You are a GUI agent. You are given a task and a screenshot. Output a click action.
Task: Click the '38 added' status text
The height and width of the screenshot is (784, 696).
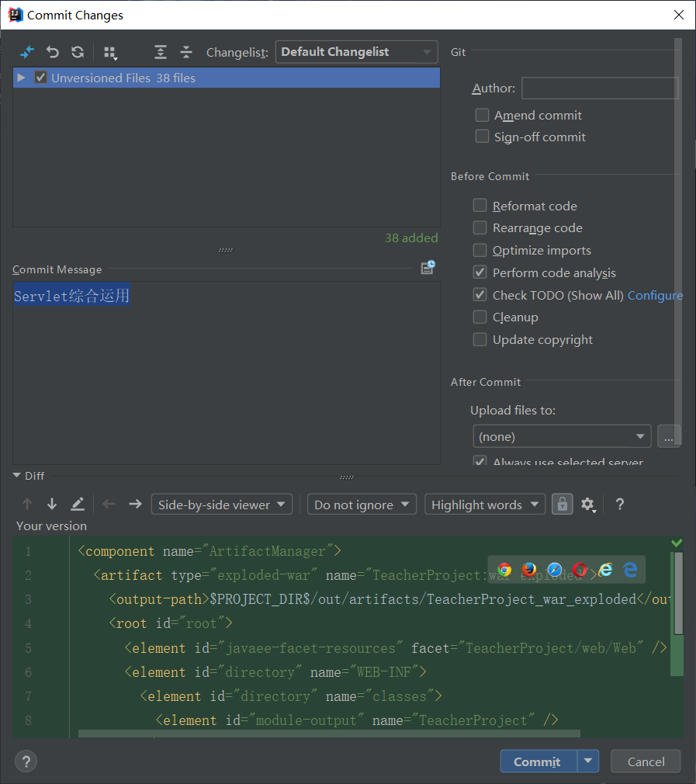411,238
